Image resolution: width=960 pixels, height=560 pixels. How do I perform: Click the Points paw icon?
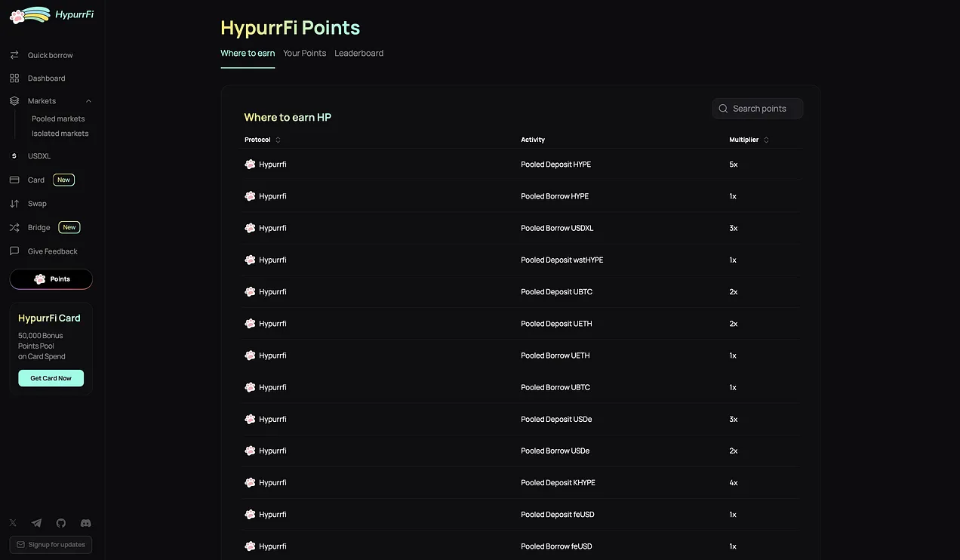coord(38,278)
